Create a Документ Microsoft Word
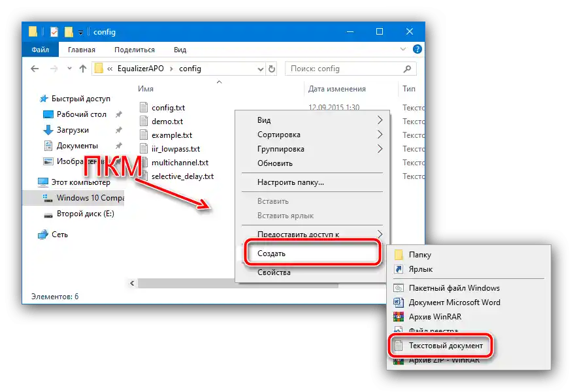The image size is (573, 392). point(468,302)
